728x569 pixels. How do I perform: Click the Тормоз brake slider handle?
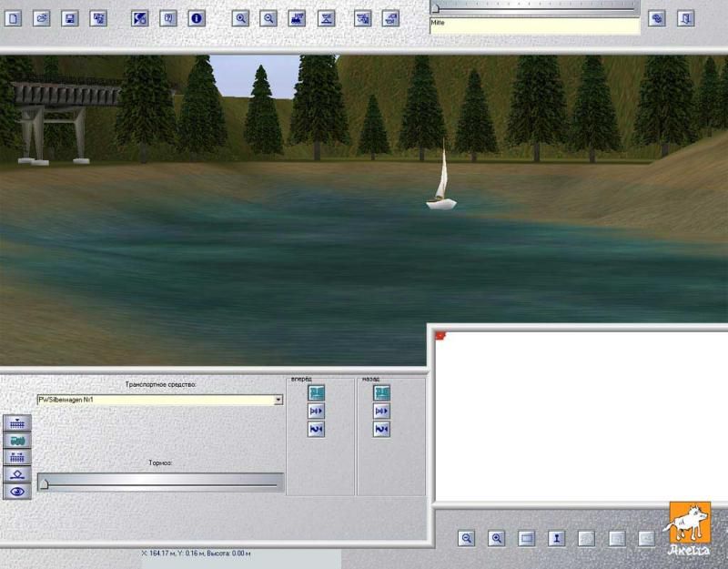click(44, 483)
